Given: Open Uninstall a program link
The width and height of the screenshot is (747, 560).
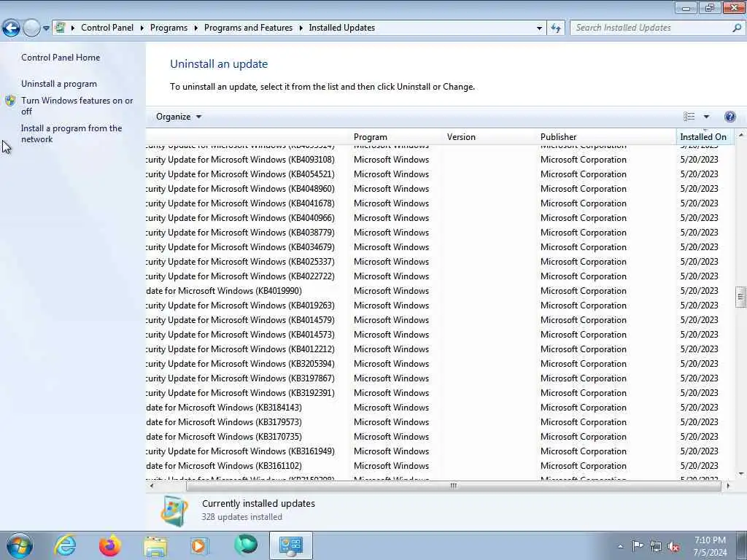Looking at the screenshot, I should click(58, 84).
